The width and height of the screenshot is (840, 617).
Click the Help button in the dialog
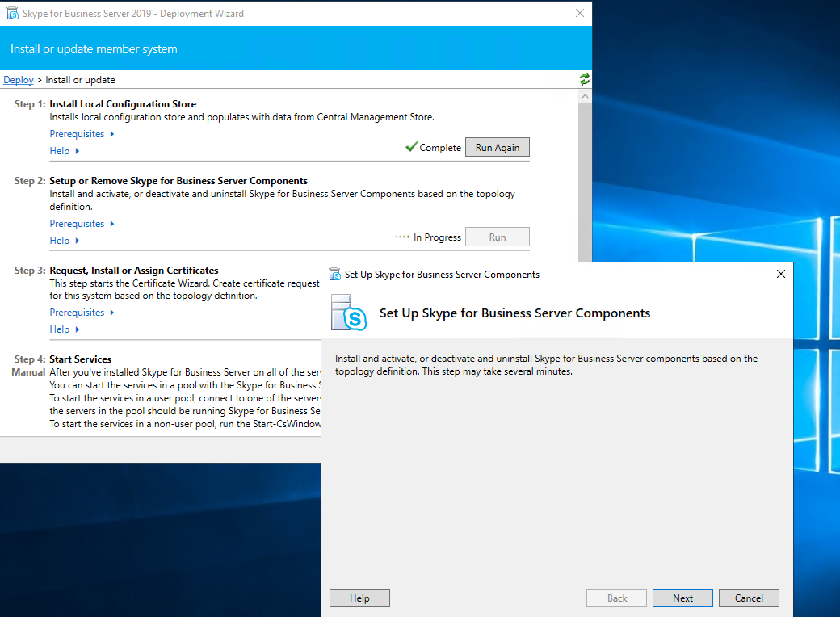359,598
